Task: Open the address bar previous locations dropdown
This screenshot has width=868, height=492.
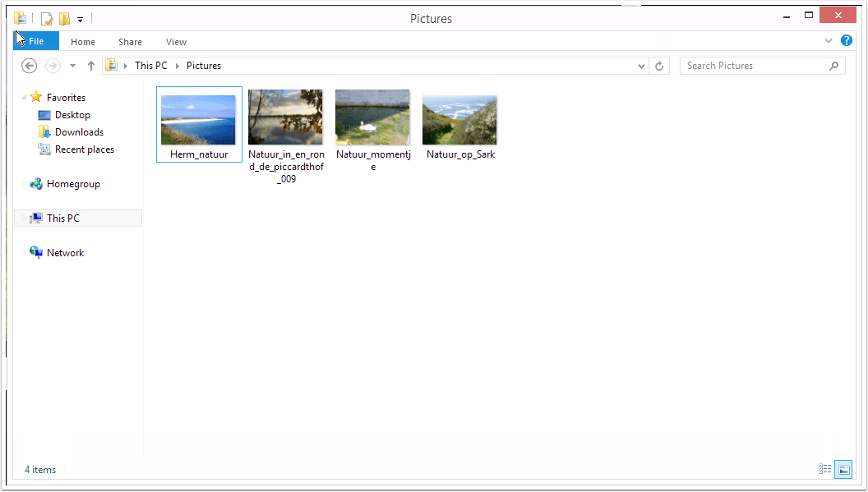Action: (642, 66)
